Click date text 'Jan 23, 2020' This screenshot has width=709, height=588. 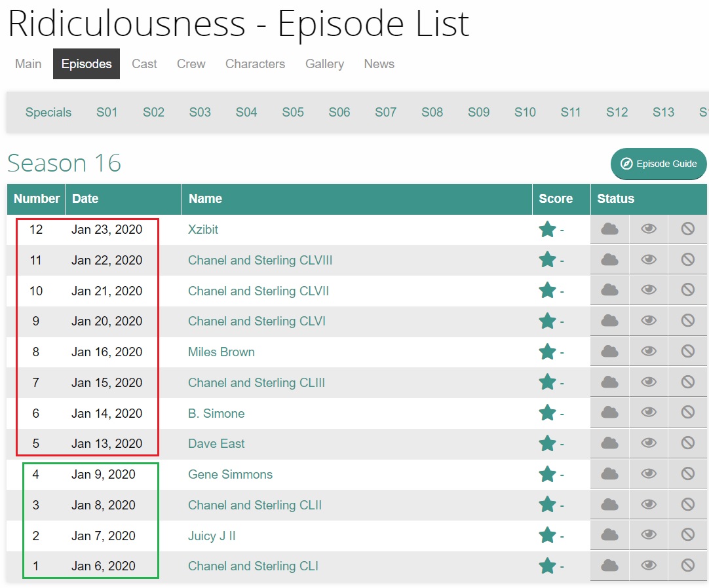point(107,229)
